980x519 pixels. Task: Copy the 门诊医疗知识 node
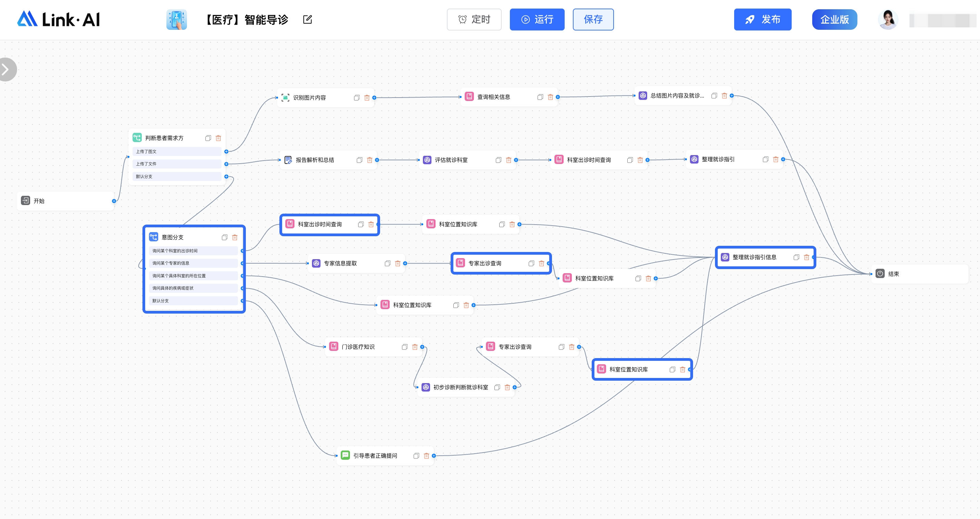click(404, 347)
